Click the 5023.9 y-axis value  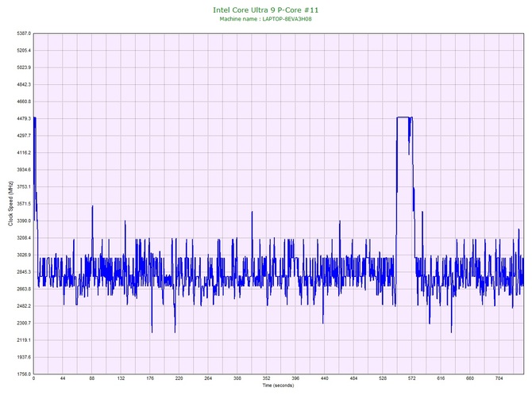(x=24, y=67)
